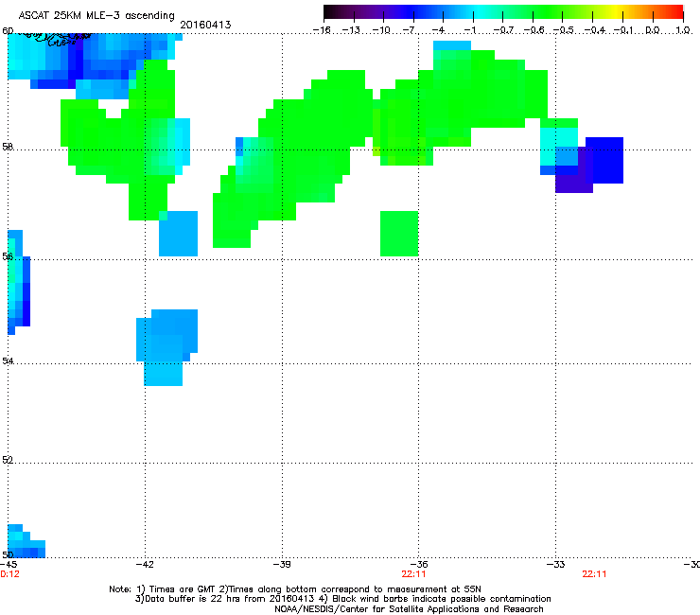Click the longitude label -45
The width and height of the screenshot is (700, 615).
coord(9,565)
